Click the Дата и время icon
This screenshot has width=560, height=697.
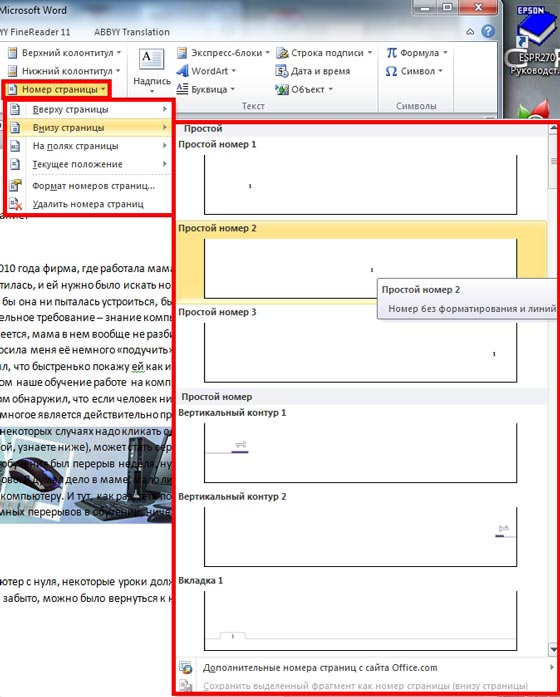click(x=282, y=71)
